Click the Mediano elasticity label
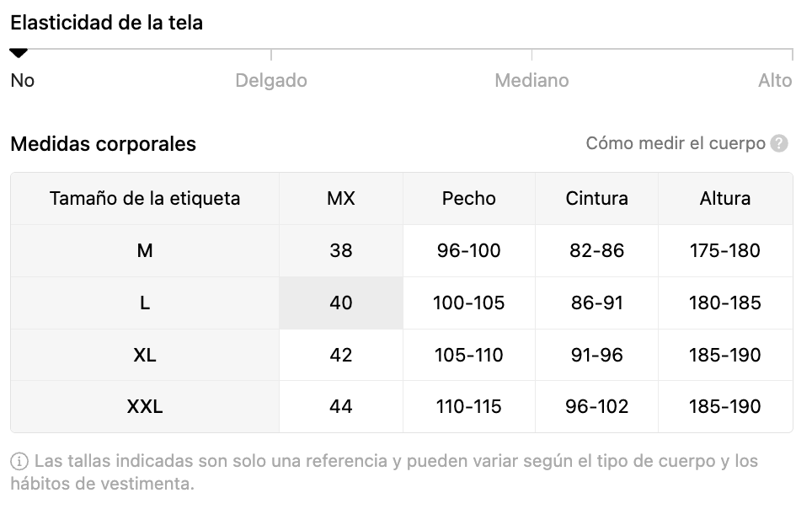The height and width of the screenshot is (509, 812). 532,81
